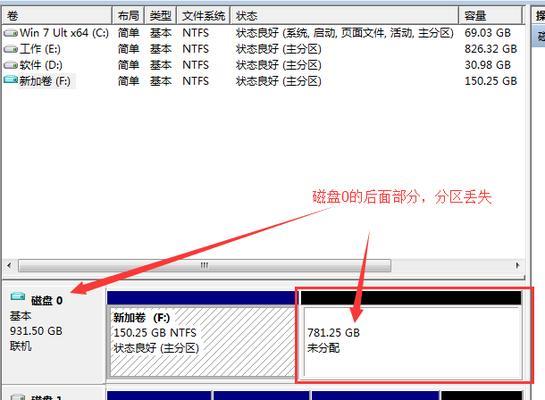
Task: Click the 磁盘 1 disk icon
Action: (x=18, y=397)
